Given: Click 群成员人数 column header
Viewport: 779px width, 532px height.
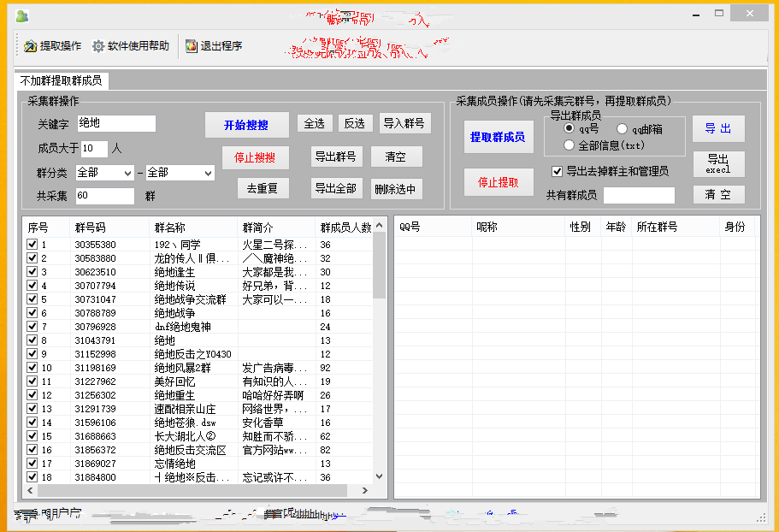Looking at the screenshot, I should (x=345, y=228).
